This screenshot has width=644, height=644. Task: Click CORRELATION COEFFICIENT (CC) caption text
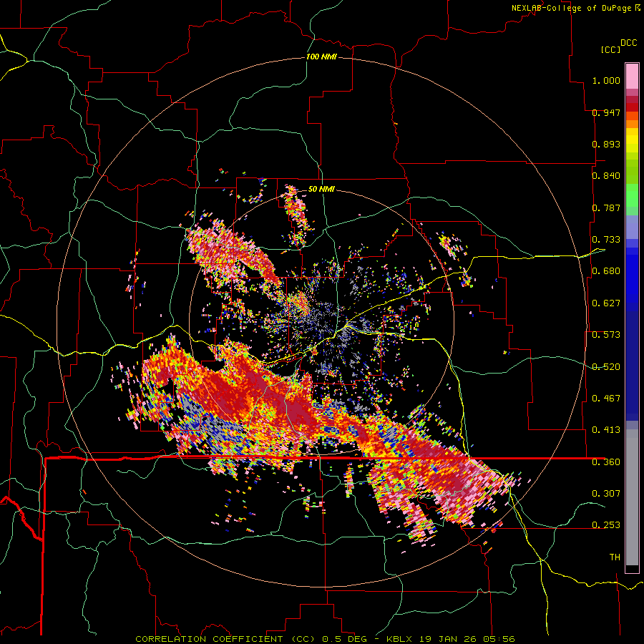[x=225, y=639]
